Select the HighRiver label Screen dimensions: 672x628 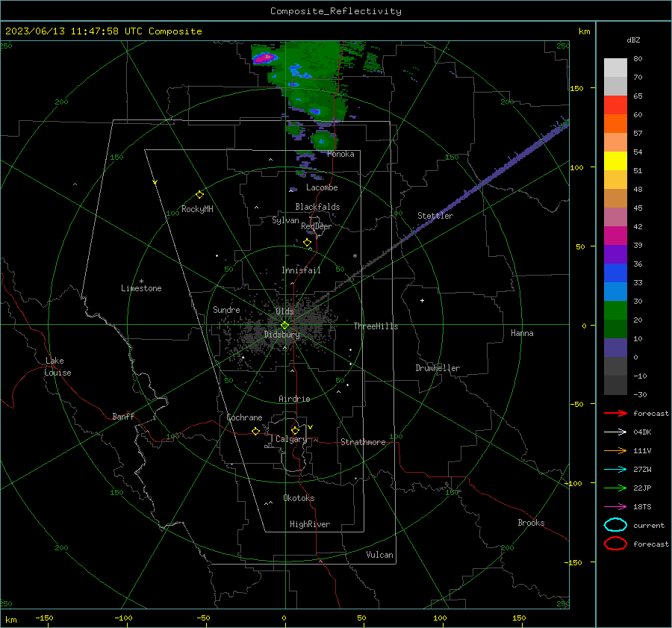[310, 524]
